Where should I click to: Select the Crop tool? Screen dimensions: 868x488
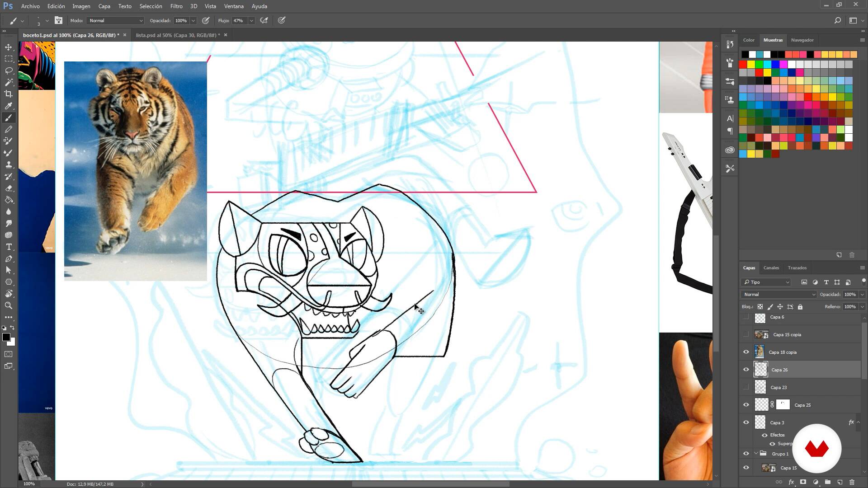point(9,94)
